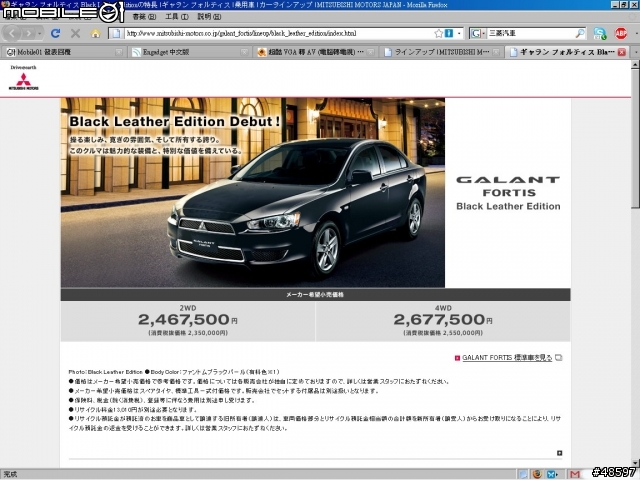Click the Skype toolbar icon
Screen dimensions: 640x480
click(x=600, y=33)
